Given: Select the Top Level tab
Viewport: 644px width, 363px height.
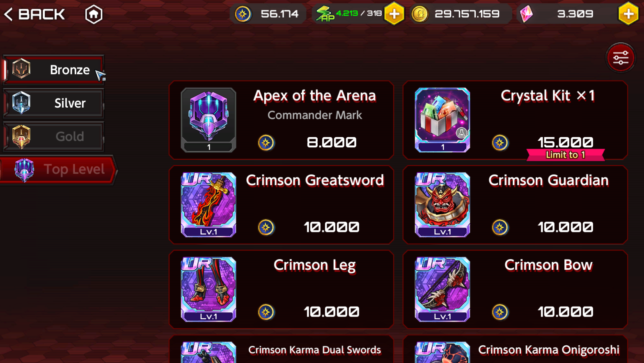Looking at the screenshot, I should tap(58, 169).
